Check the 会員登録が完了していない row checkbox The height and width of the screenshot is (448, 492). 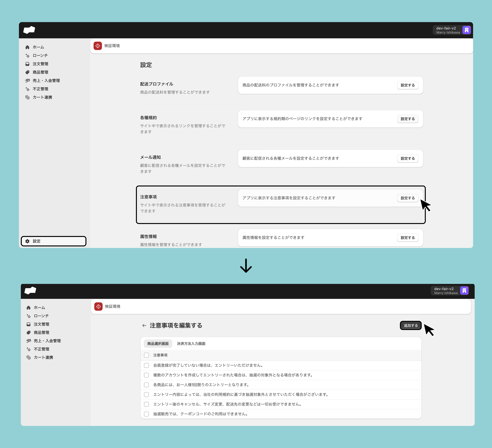pos(146,365)
